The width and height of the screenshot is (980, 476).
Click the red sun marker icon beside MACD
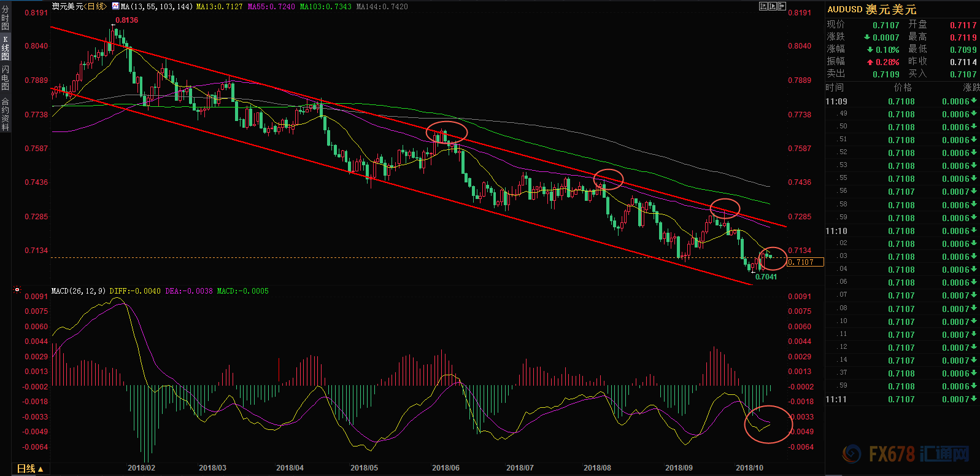(x=17, y=290)
